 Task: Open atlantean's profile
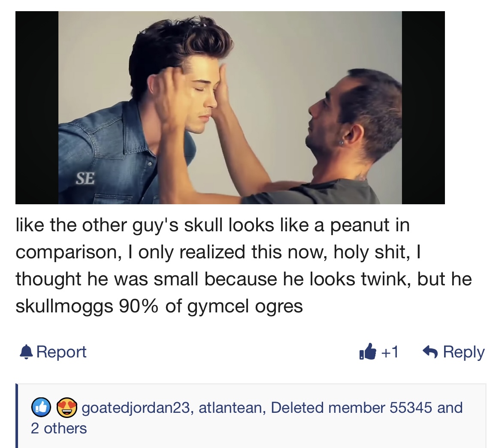230,408
